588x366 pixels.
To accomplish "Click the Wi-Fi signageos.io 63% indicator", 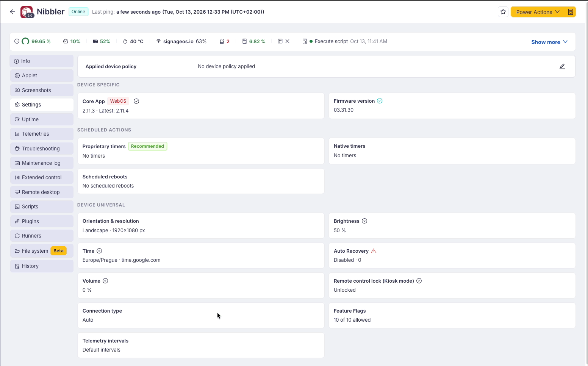I will [x=181, y=41].
